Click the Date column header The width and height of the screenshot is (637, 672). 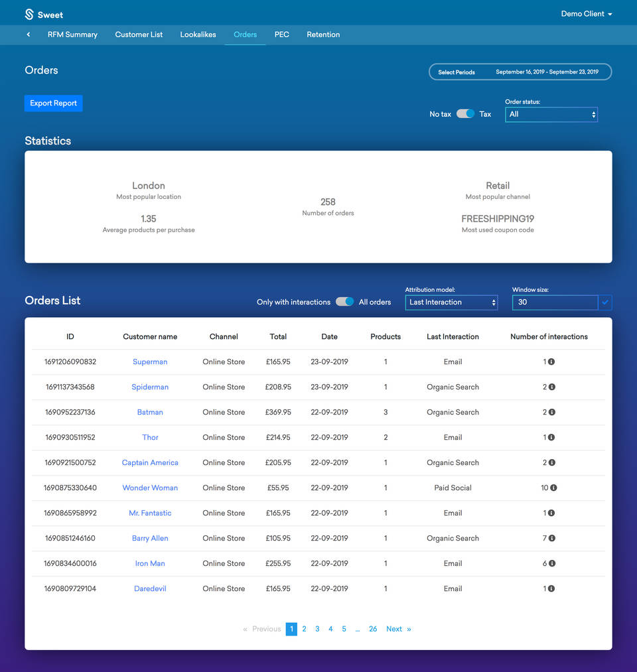click(330, 337)
